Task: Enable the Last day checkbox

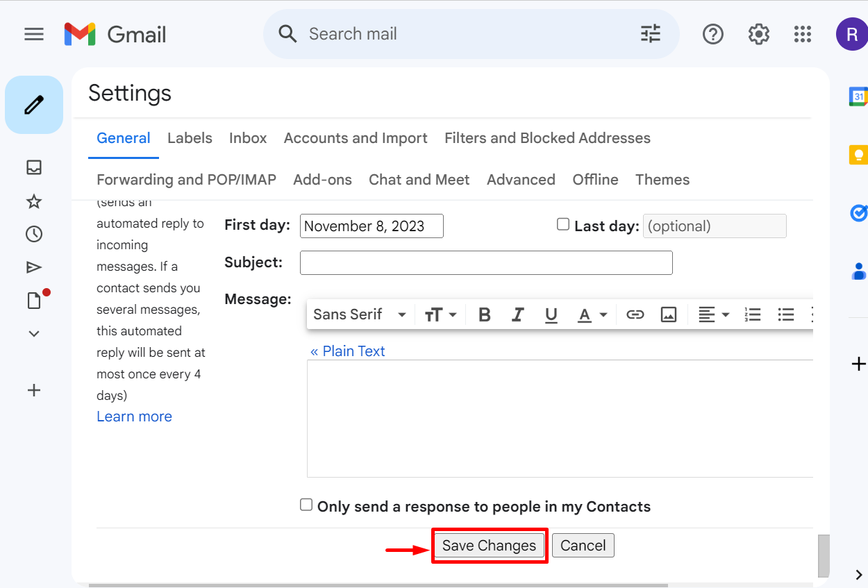Action: pos(563,224)
